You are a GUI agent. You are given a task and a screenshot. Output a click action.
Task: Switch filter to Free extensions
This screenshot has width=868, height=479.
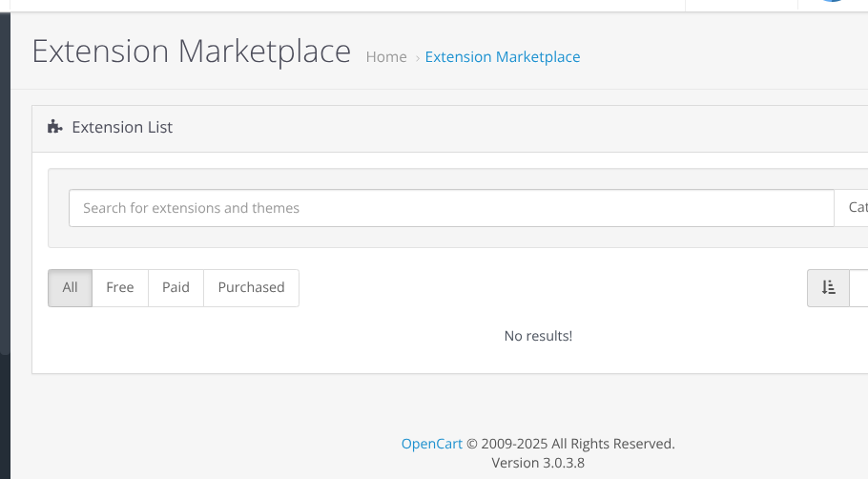click(x=120, y=287)
